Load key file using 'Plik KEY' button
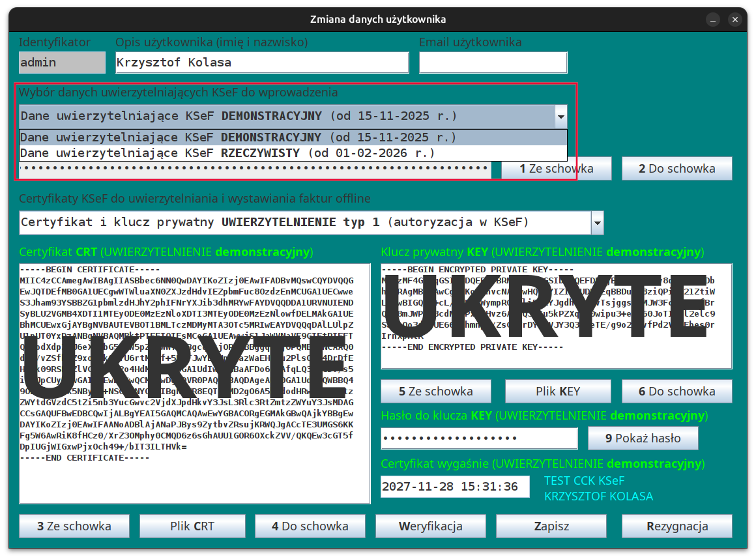 (x=557, y=392)
